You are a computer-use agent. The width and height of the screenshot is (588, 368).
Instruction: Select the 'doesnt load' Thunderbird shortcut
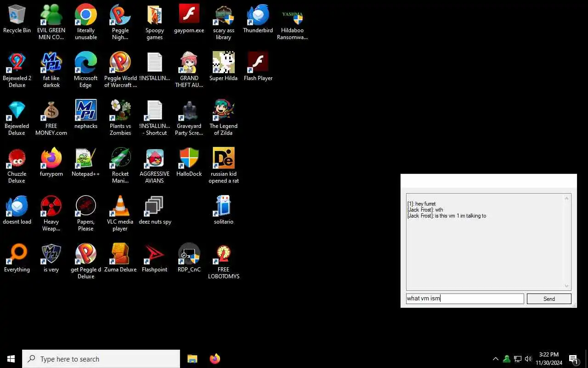click(x=17, y=210)
